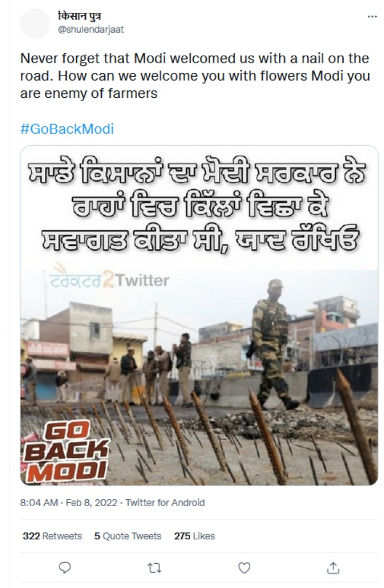The width and height of the screenshot is (384, 588).
Task: Open the share tweet icon
Action: pos(333,568)
